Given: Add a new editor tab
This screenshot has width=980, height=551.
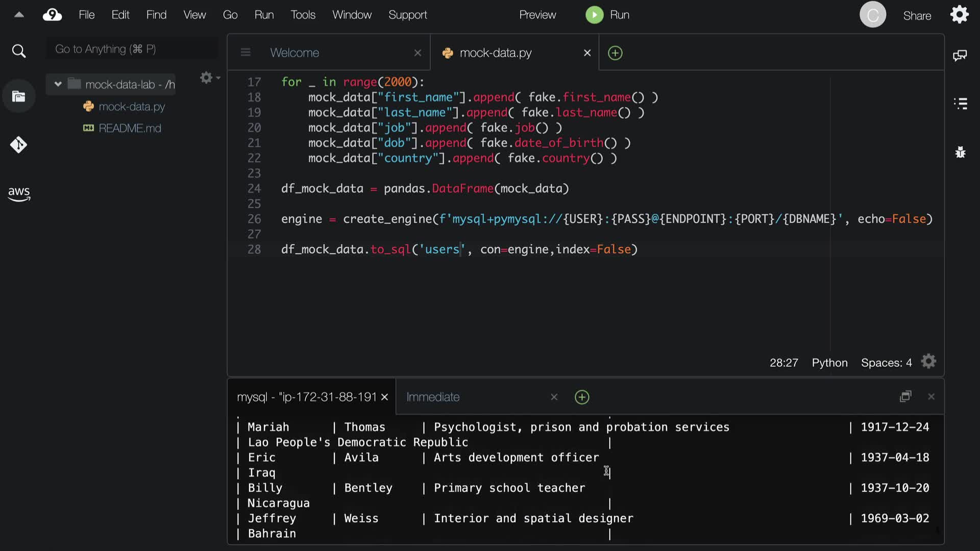Looking at the screenshot, I should 615,53.
